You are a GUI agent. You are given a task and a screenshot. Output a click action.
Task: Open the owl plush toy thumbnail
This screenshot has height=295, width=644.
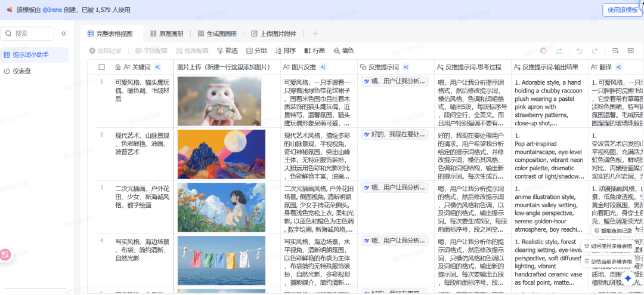[x=219, y=101]
